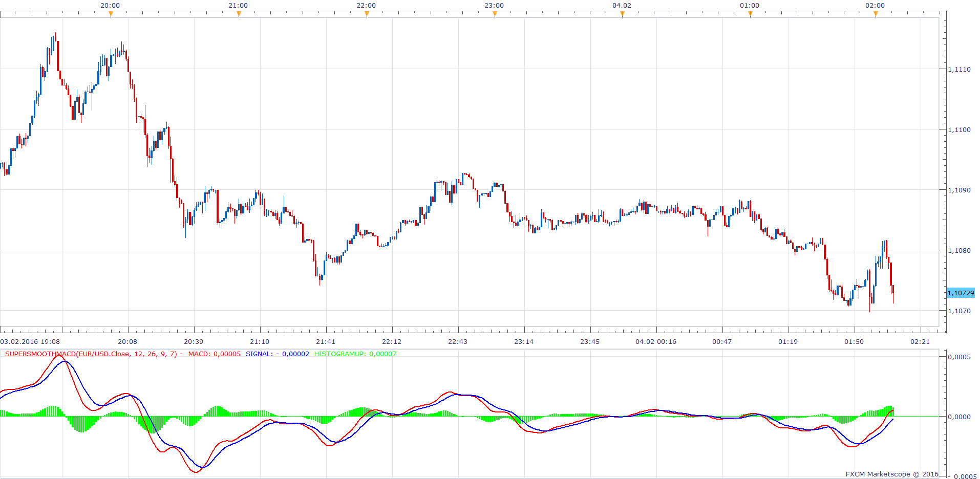
Task: Click the 22:43 time axis label
Action: point(458,341)
